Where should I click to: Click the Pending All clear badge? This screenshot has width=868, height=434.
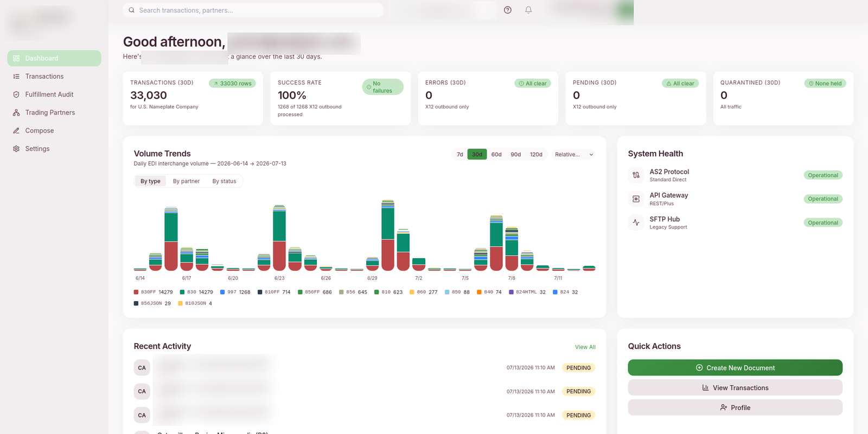pyautogui.click(x=680, y=84)
